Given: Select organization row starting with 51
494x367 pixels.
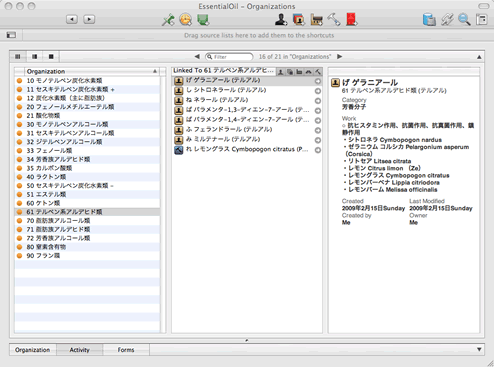Looking at the screenshot, I should [x=87, y=194].
